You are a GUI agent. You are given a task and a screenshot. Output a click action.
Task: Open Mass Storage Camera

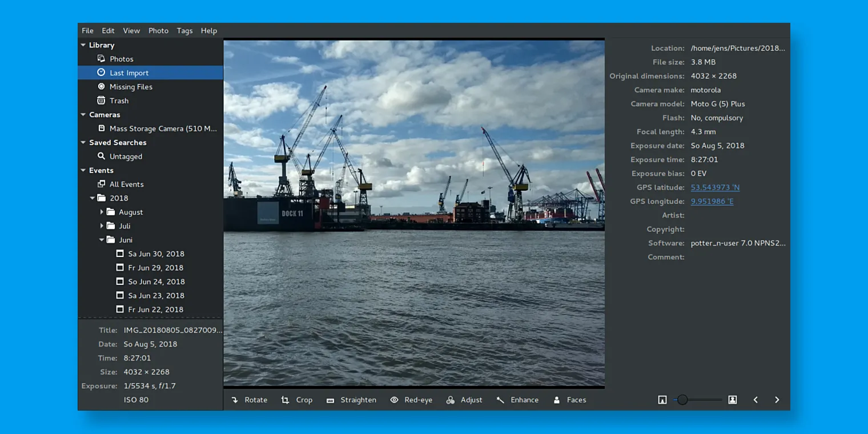[x=160, y=128]
